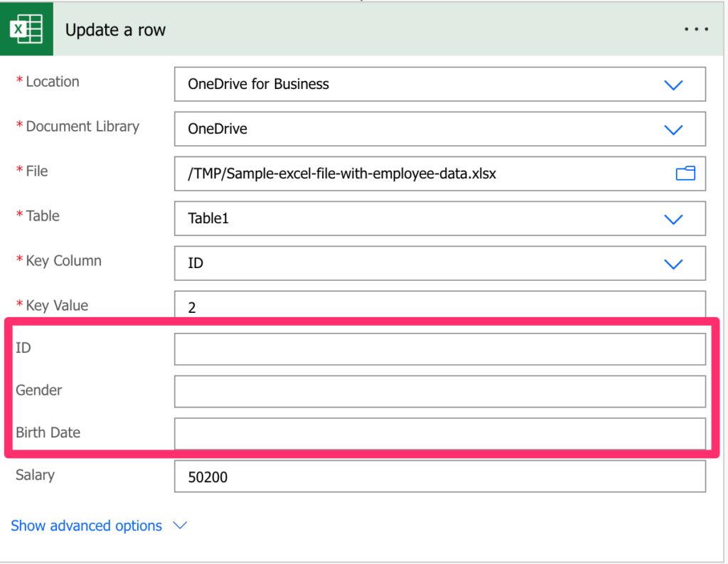
Task: Click inside the empty Birth Date field
Action: pos(439,433)
